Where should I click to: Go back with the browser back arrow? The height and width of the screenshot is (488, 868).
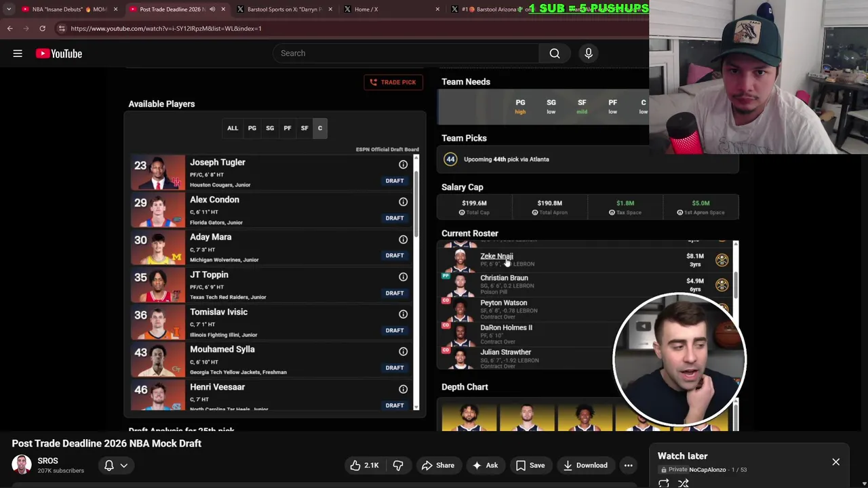(9, 28)
